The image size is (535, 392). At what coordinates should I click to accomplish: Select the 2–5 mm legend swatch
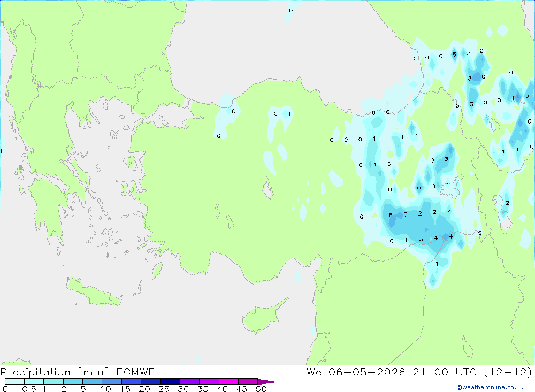73,381
